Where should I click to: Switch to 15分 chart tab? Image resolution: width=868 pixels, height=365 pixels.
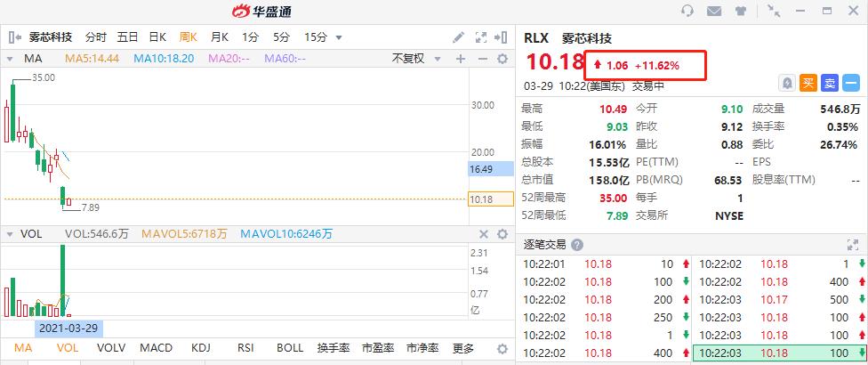tap(315, 37)
